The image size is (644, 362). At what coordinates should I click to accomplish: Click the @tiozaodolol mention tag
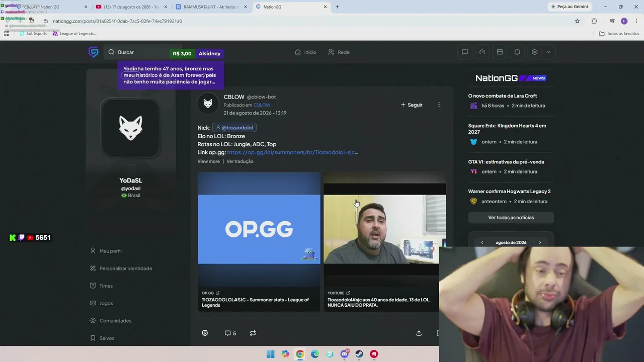[x=234, y=128]
